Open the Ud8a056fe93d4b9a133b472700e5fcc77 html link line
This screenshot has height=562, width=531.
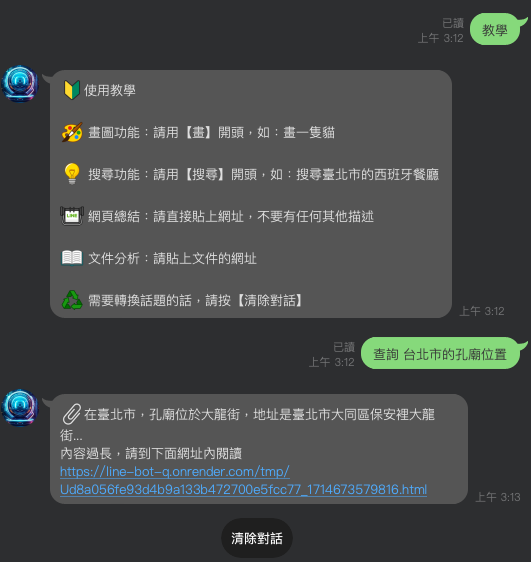244,490
